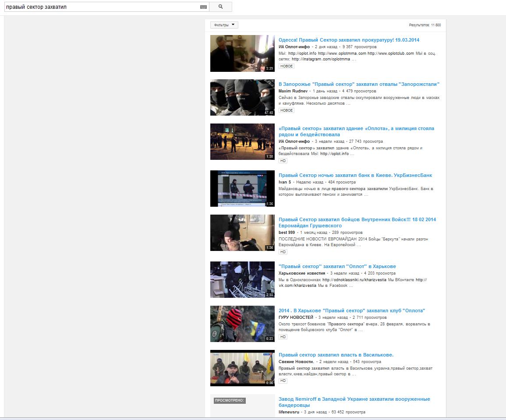Click the ПРОСМОТРЕНО watched thumbnail

click(242, 406)
